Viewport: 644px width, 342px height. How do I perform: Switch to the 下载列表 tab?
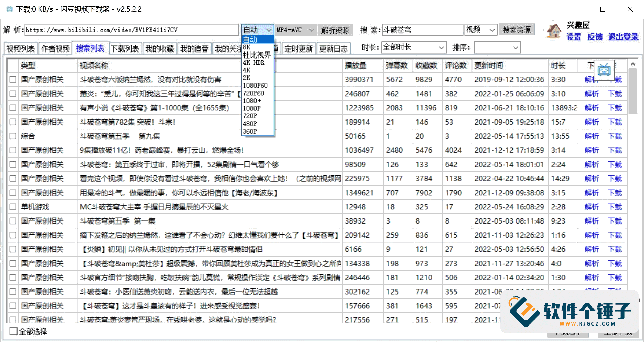point(125,49)
